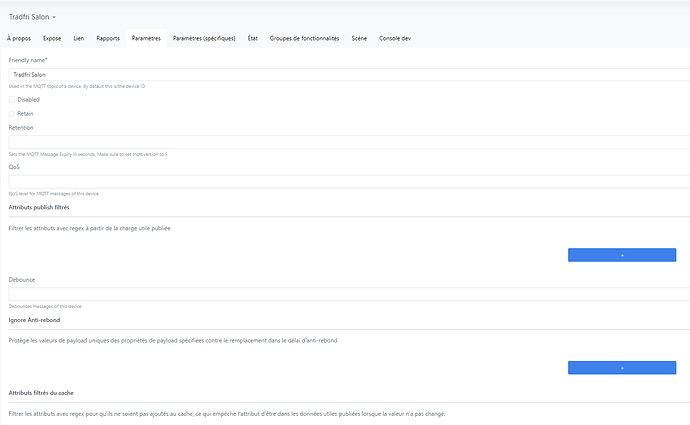Click the Debounce input field
The width and height of the screenshot is (690, 425).
(x=349, y=294)
